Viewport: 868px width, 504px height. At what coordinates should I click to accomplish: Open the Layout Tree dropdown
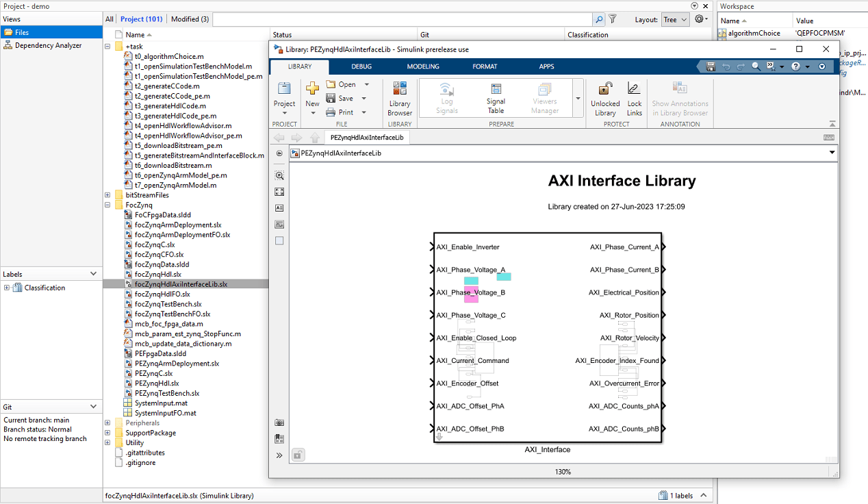coord(674,20)
